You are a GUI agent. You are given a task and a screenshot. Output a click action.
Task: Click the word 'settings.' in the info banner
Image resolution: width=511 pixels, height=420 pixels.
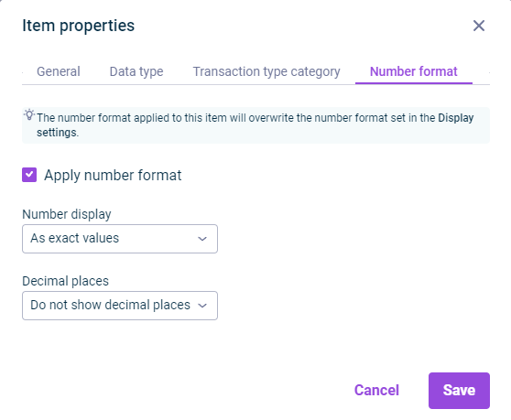[58, 133]
